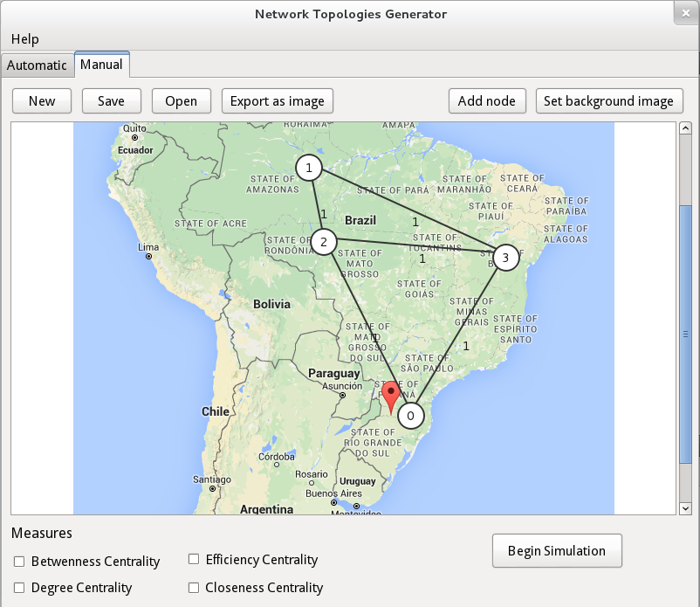Image resolution: width=700 pixels, height=607 pixels.
Task: Open a saved topology file
Action: [182, 101]
